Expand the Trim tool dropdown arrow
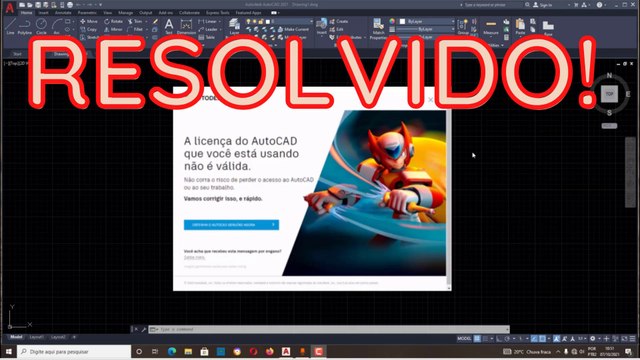The width and height of the screenshot is (640, 360). [x=146, y=21]
